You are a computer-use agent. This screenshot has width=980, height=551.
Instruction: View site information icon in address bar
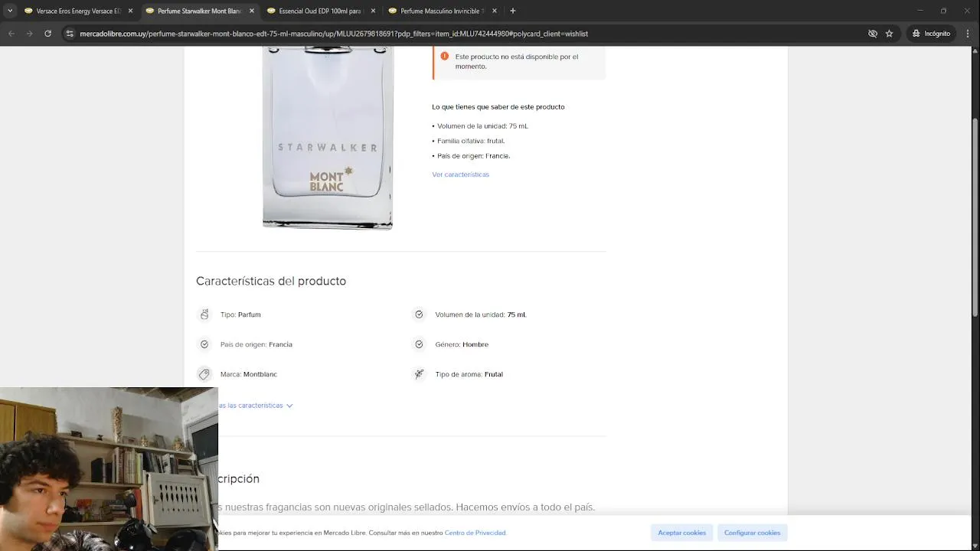coord(70,34)
